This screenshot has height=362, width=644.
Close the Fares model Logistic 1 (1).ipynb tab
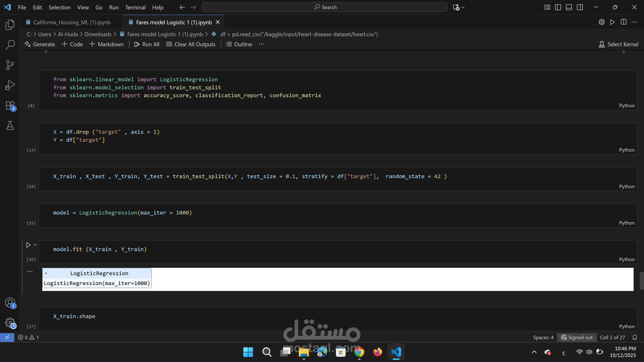tap(218, 22)
